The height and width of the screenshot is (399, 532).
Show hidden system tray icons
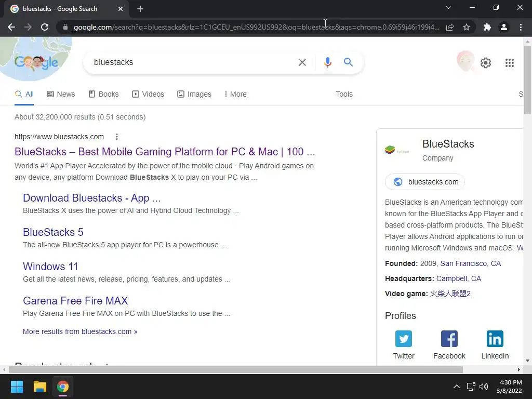click(x=457, y=387)
